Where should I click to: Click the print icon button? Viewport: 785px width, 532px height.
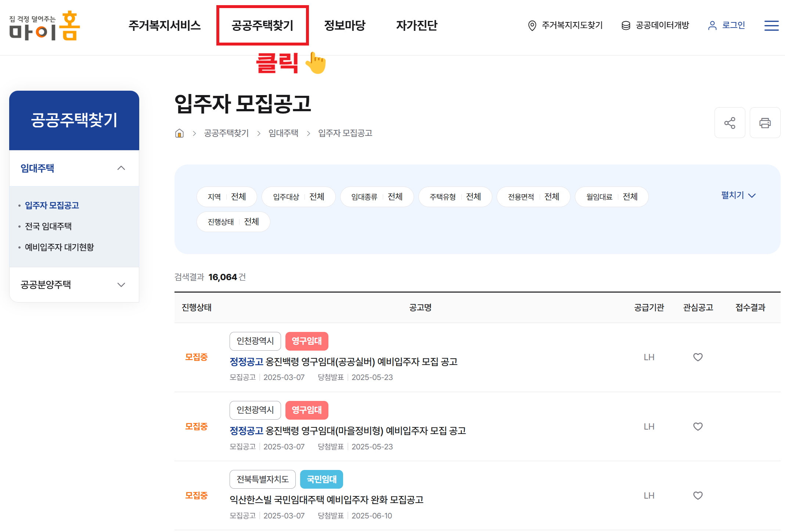[765, 123]
